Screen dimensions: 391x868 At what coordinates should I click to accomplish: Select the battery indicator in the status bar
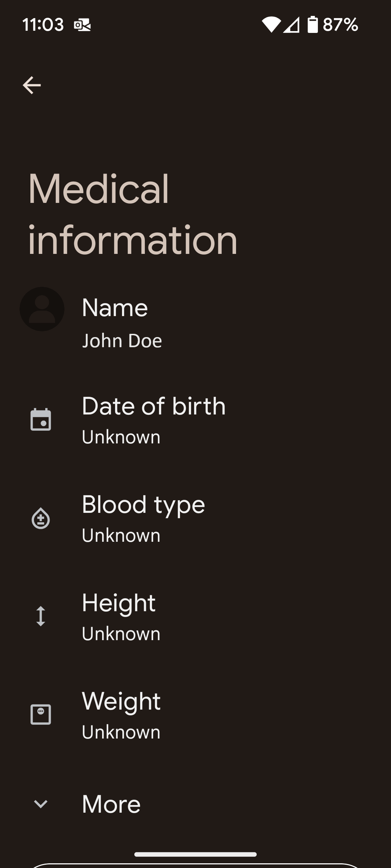(x=311, y=25)
